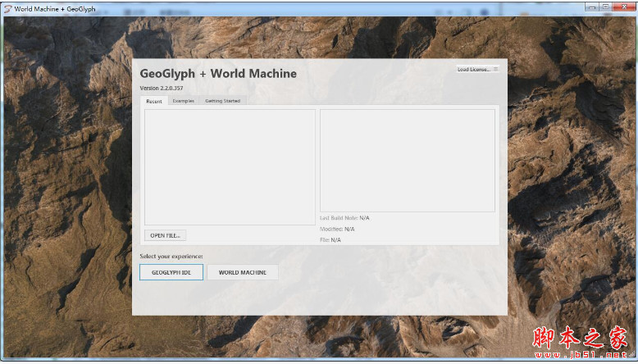Switch to the Recent tab
Screen dimensions: 638x364
(154, 101)
